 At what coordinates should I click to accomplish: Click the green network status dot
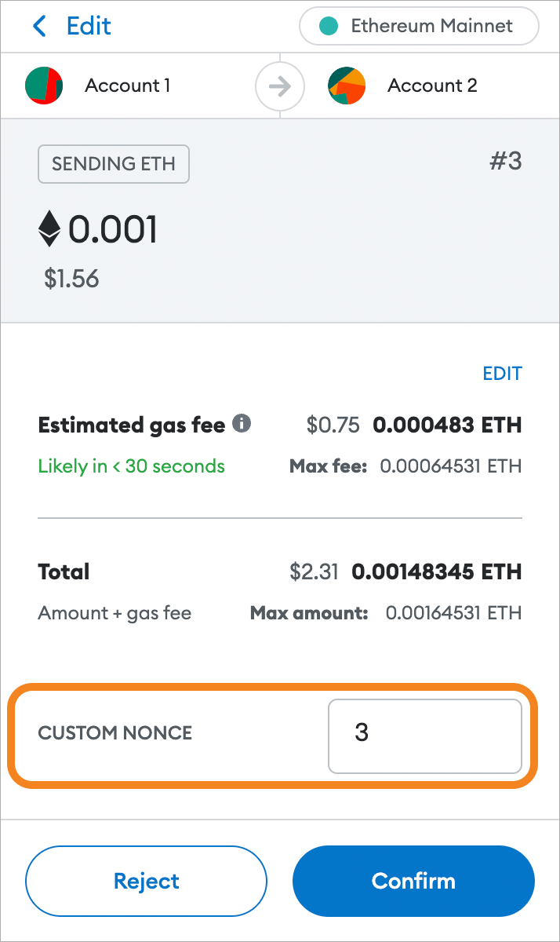pyautogui.click(x=329, y=27)
